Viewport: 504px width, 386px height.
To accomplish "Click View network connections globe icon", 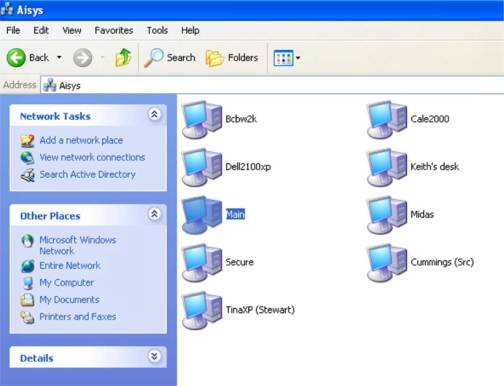I will tap(27, 157).
